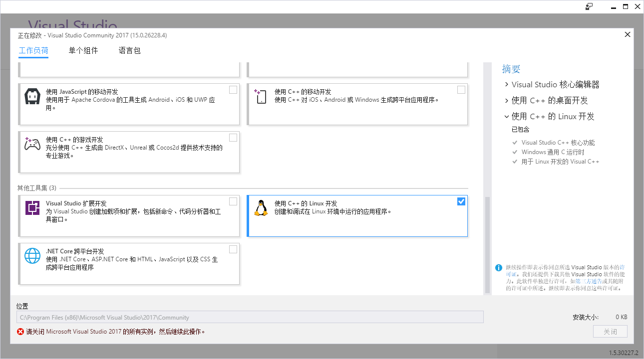Click the Linux penguin icon

point(261,208)
